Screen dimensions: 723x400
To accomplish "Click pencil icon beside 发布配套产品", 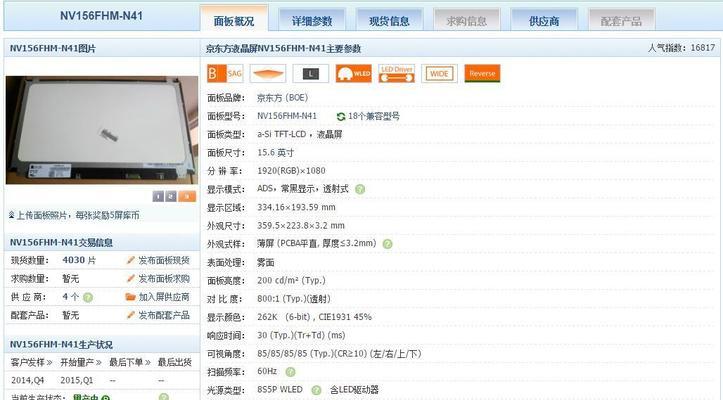I will click(x=131, y=315).
